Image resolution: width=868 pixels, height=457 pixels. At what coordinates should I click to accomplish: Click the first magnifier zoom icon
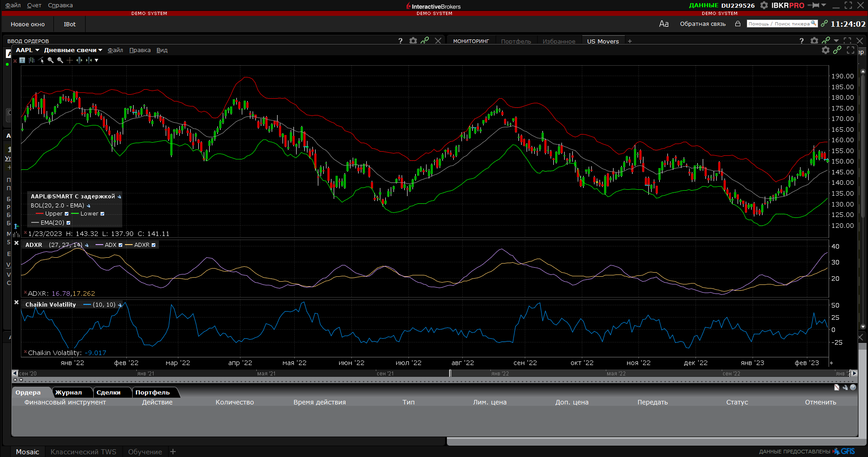[x=50, y=60]
